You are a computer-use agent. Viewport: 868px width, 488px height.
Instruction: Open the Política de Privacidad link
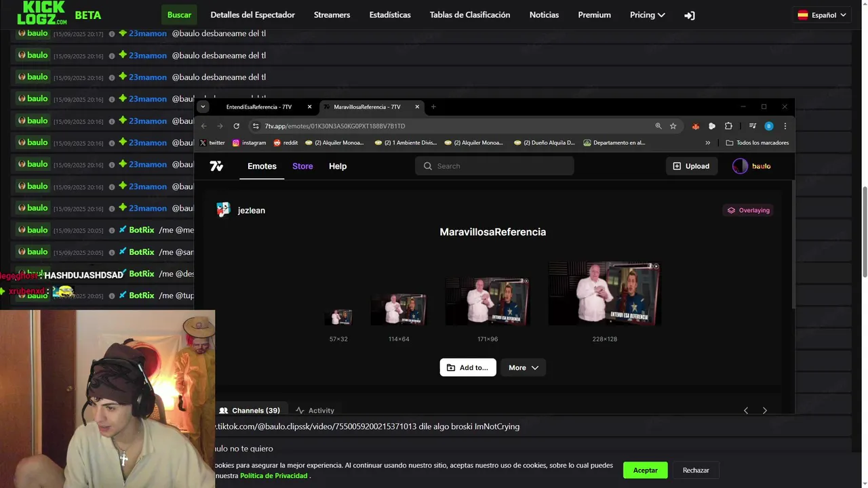[x=274, y=476]
